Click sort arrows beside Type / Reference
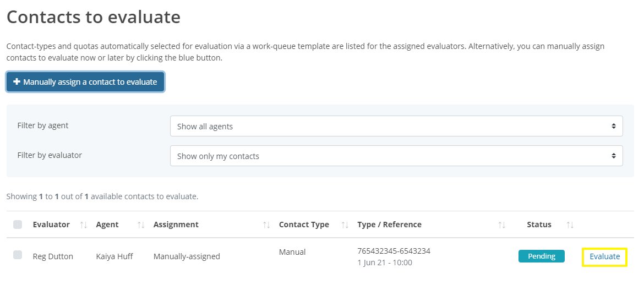Viewport: 644px width, 290px height. pyautogui.click(x=501, y=225)
